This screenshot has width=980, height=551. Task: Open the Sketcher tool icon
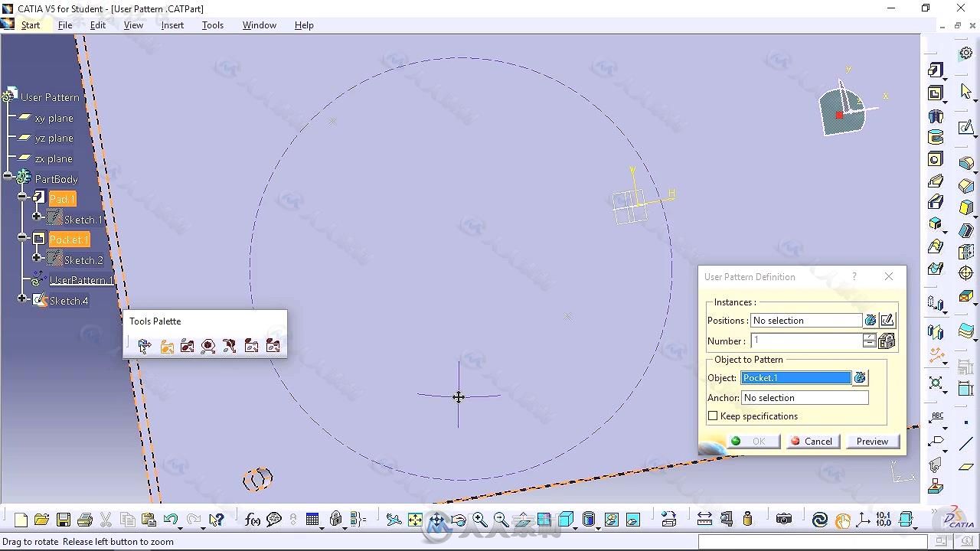click(x=965, y=127)
